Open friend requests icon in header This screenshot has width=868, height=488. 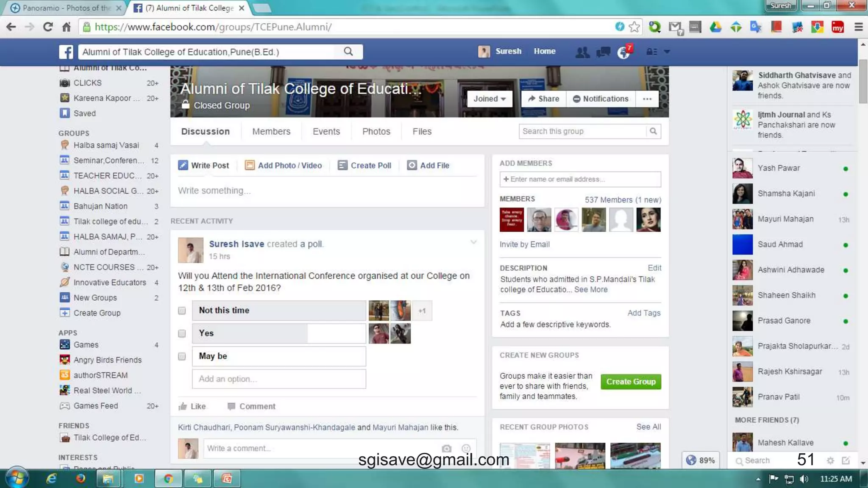(x=582, y=52)
